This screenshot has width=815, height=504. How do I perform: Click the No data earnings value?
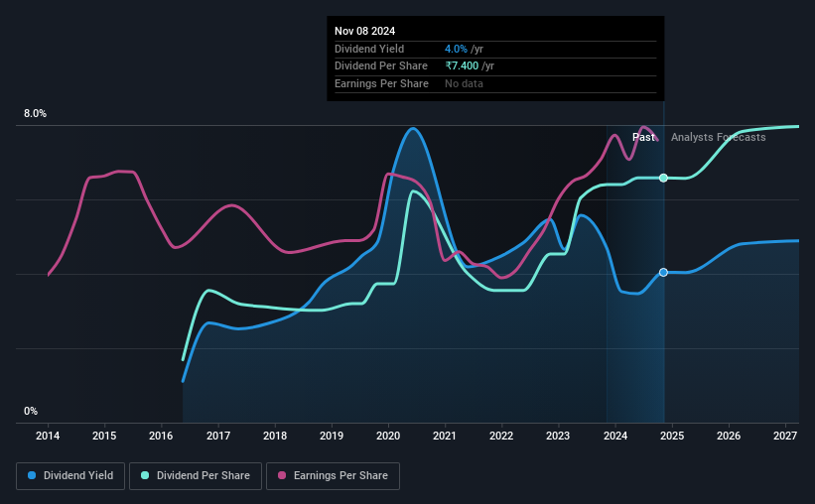pyautogui.click(x=464, y=83)
